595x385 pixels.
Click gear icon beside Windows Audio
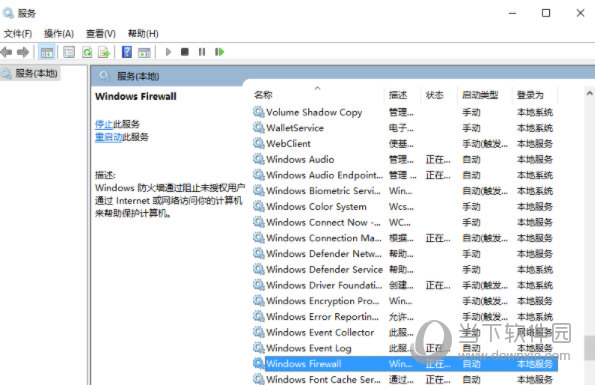point(259,159)
